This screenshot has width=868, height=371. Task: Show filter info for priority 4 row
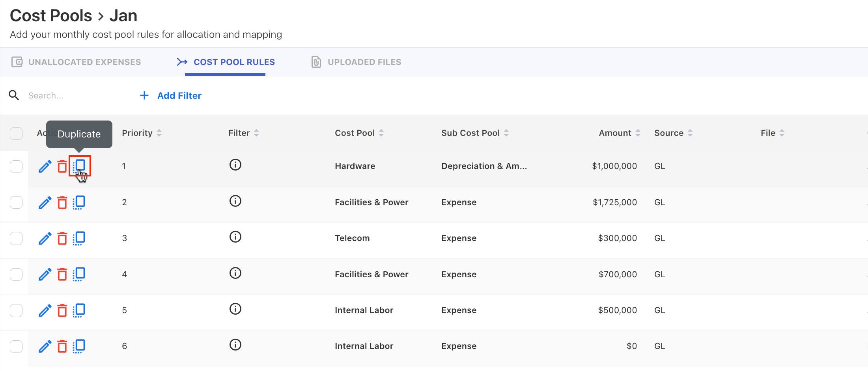235,273
